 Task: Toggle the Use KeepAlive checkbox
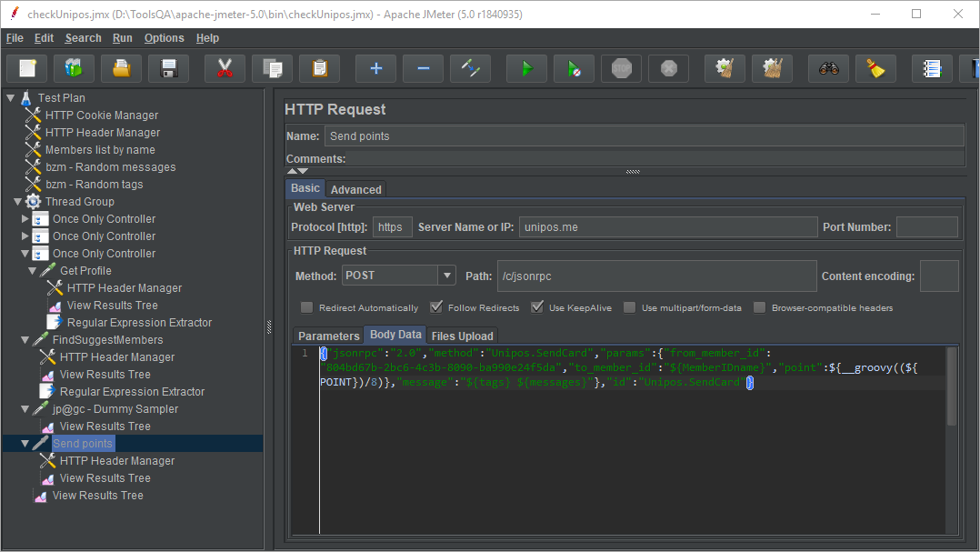coord(537,307)
